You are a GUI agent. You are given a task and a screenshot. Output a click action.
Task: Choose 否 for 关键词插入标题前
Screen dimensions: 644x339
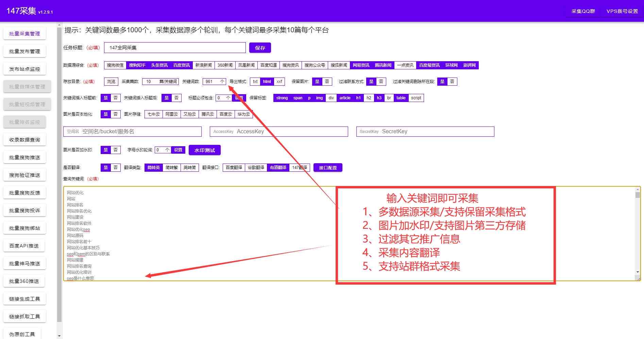[116, 98]
